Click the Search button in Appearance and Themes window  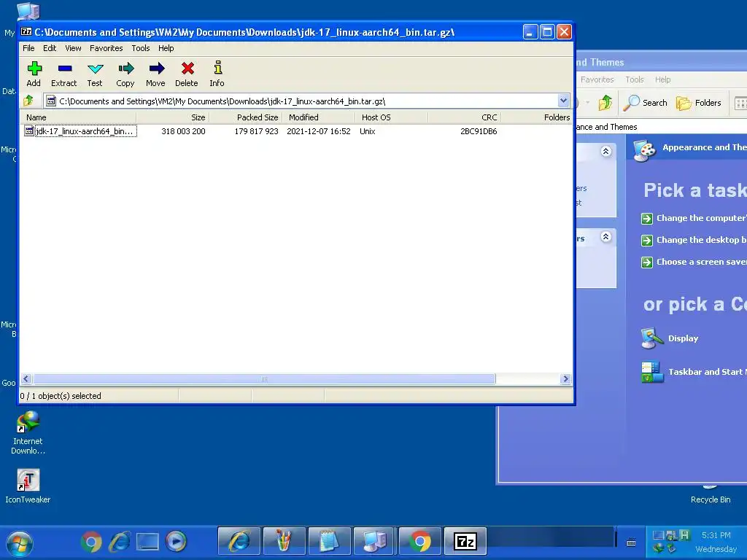point(647,103)
